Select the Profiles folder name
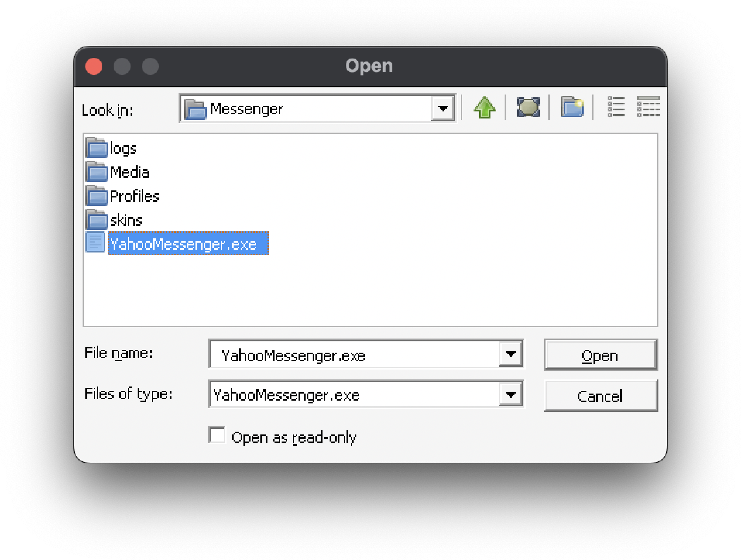Viewport: 741px width, 560px height. coord(134,196)
